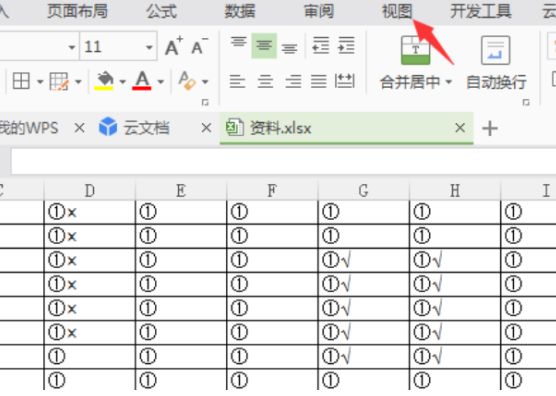The height and width of the screenshot is (396, 556).
Task: Open font color dropdown arrow
Action: 161,82
